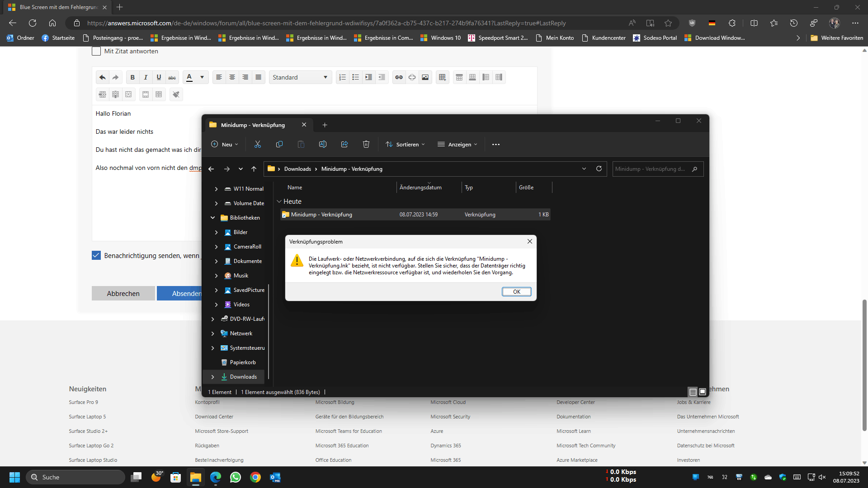Click the Rename icon in Explorer toolbar
868x488 pixels.
pos(323,144)
